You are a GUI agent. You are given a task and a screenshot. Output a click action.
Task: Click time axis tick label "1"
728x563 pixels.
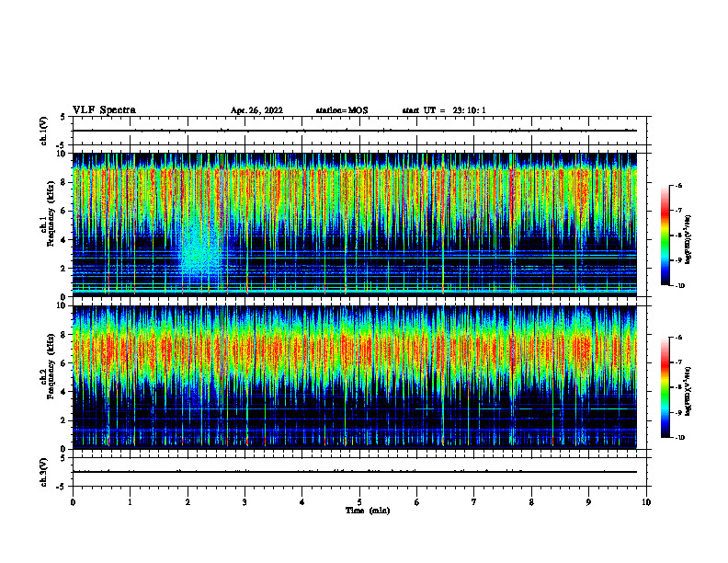tap(131, 502)
